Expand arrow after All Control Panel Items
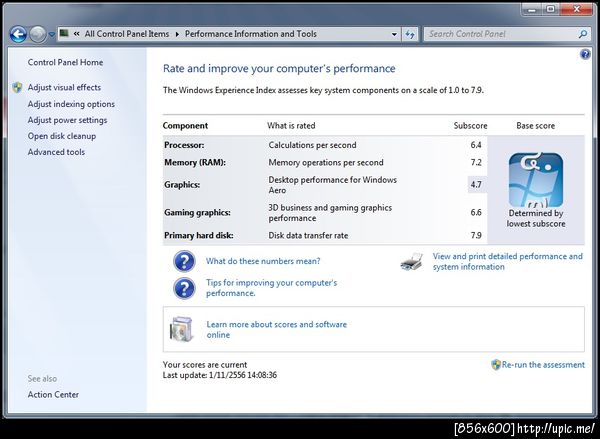This screenshot has height=439, width=600. tap(177, 34)
